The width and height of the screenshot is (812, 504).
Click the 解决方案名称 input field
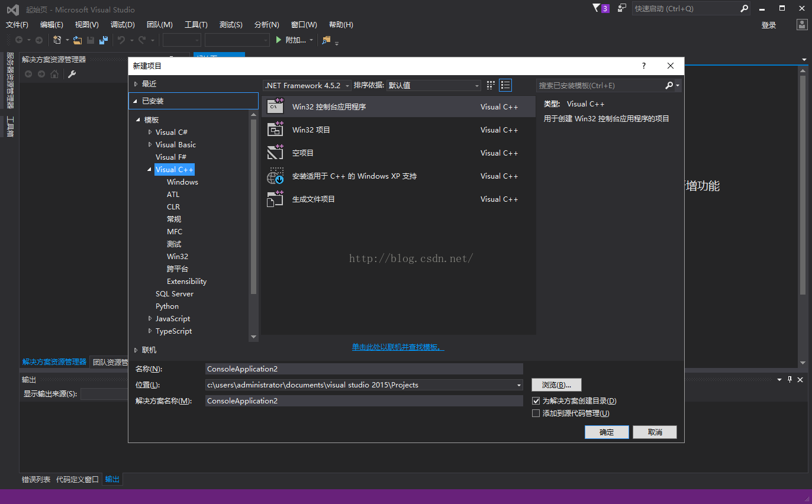point(364,401)
